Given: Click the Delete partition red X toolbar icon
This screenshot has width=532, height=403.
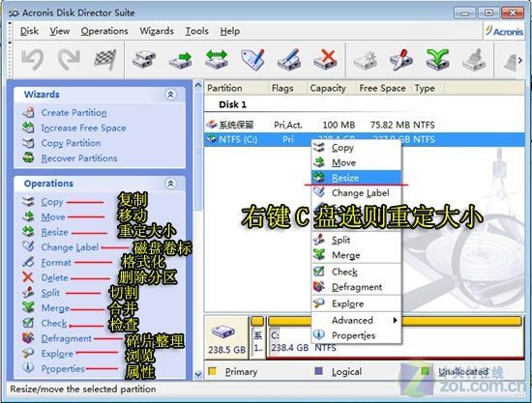Looking at the screenshot, I should point(325,60).
